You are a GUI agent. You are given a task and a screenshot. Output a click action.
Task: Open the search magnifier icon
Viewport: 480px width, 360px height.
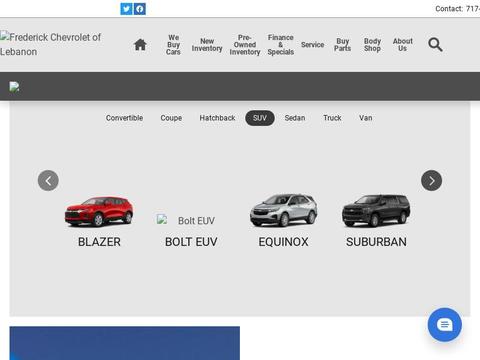pyautogui.click(x=435, y=45)
